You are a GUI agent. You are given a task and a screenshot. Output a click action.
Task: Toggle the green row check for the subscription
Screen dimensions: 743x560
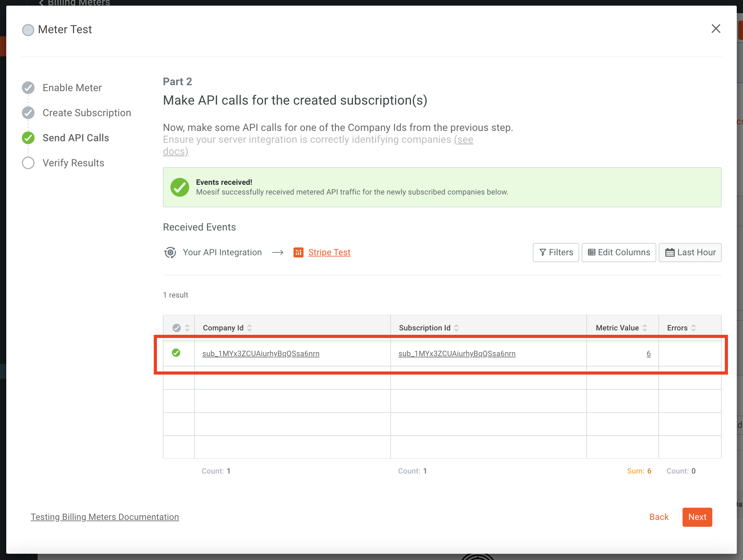[x=176, y=353]
